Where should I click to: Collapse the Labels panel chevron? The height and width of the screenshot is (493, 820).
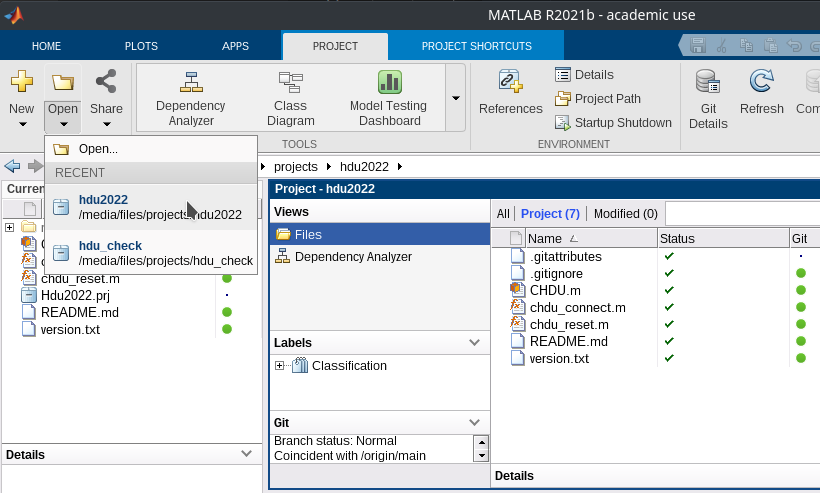click(x=475, y=343)
